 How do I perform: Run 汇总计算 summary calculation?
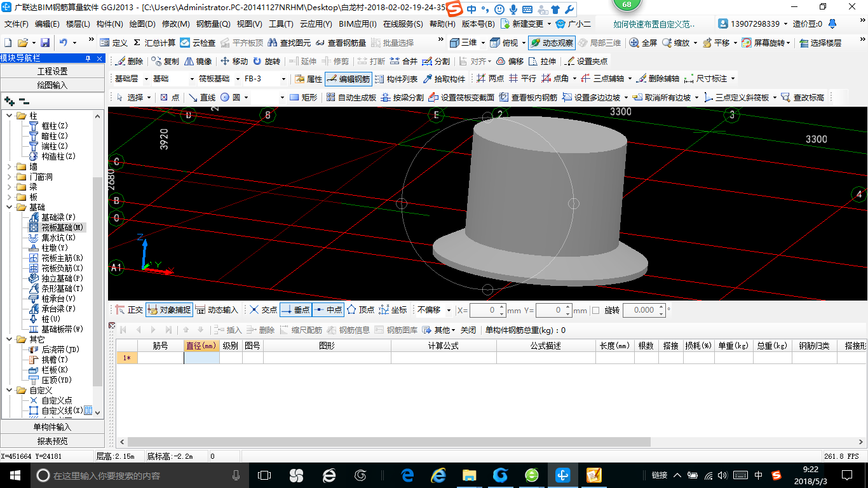point(154,43)
